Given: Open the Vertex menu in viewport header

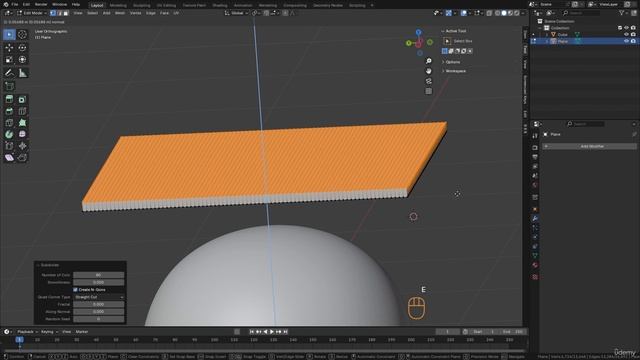Looking at the screenshot, I should pyautogui.click(x=136, y=13).
